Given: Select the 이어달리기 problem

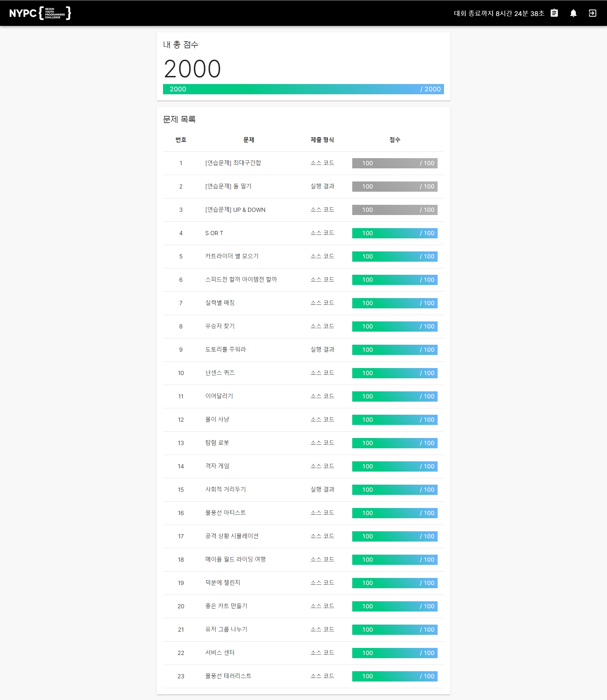Looking at the screenshot, I should [x=219, y=396].
